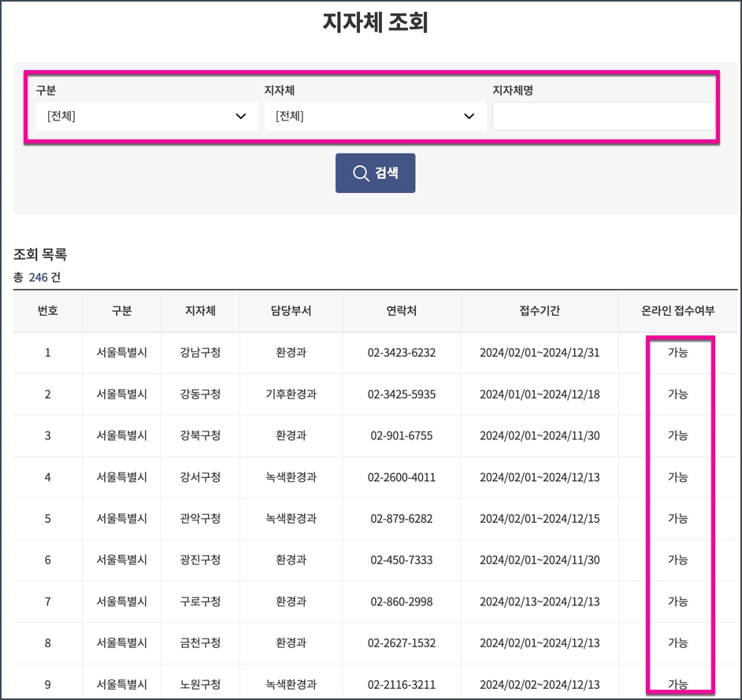
Task: Click phone number 02-879-6282
Action: tap(401, 518)
